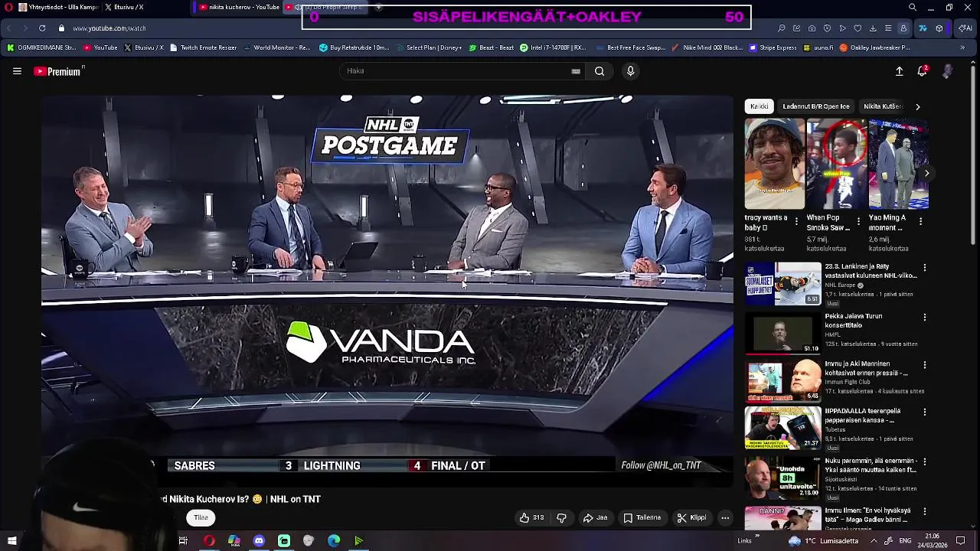Open options for 'tracy wants a baby' Short
The height and width of the screenshot is (551, 980).
(796, 222)
